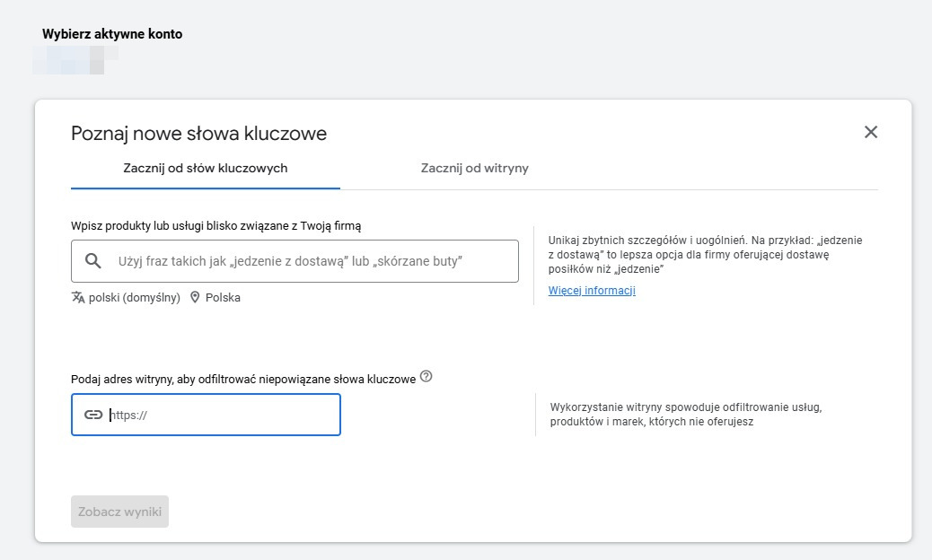Focus the https:// website address field
This screenshot has width=932, height=560.
point(220,416)
